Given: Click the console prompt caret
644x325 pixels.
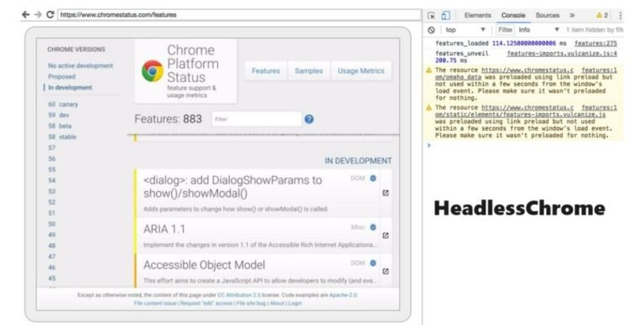Looking at the screenshot, I should [429, 145].
